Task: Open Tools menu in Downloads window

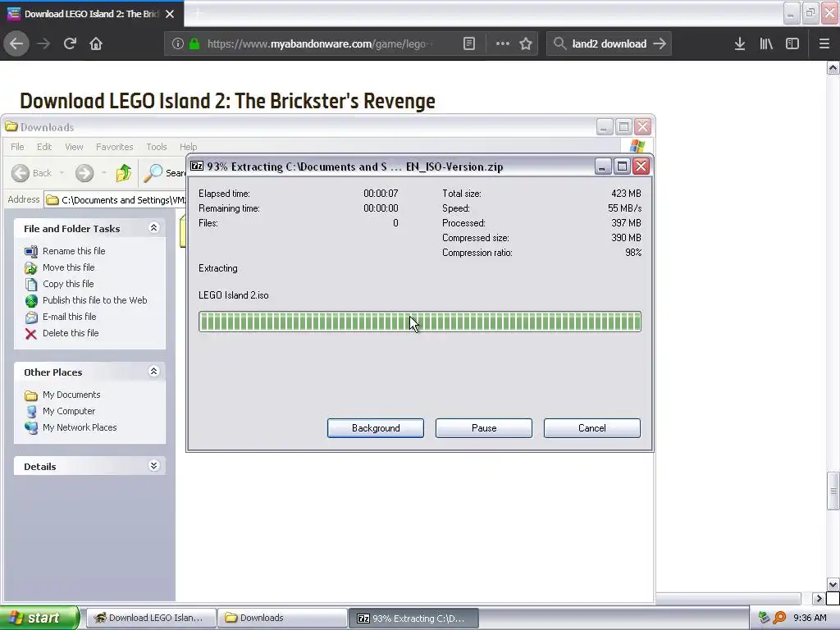Action: click(x=157, y=147)
